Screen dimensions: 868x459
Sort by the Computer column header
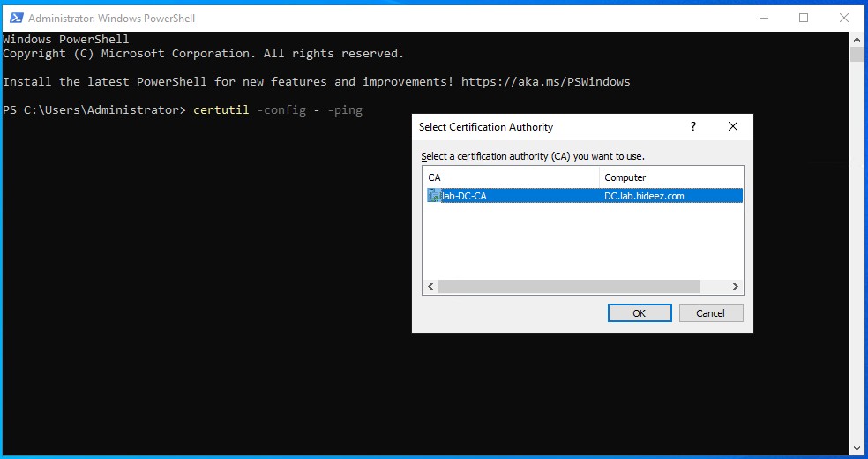pyautogui.click(x=670, y=177)
